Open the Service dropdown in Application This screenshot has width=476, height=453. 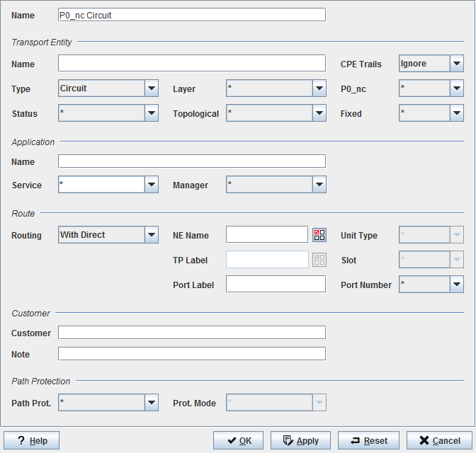[108, 185]
